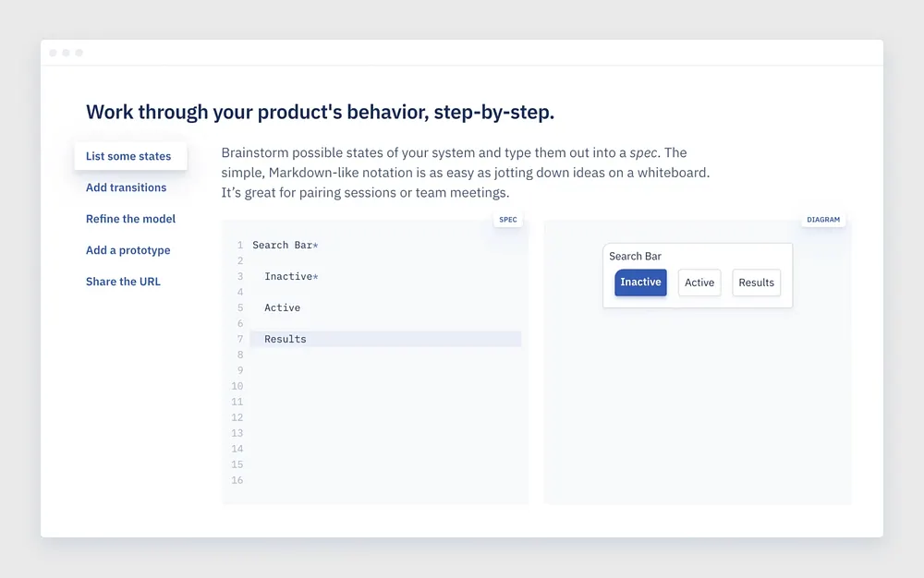Screen dimensions: 924x578
Task: Click the third window dot in the title bar
Action: [79, 53]
